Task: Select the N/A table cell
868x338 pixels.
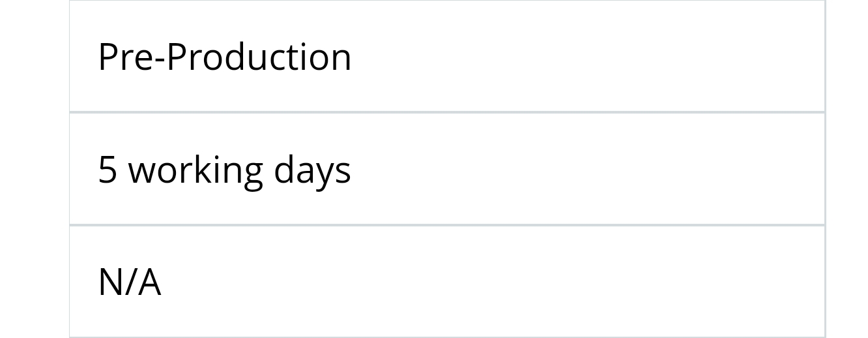Action: click(447, 282)
